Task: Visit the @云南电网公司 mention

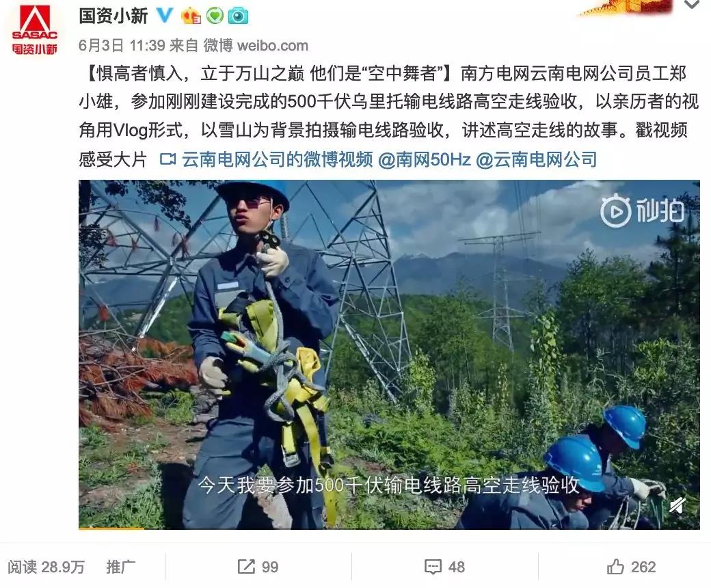Action: click(537, 159)
